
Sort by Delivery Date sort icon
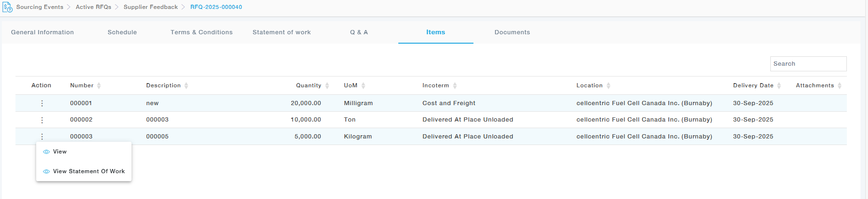[779, 85]
